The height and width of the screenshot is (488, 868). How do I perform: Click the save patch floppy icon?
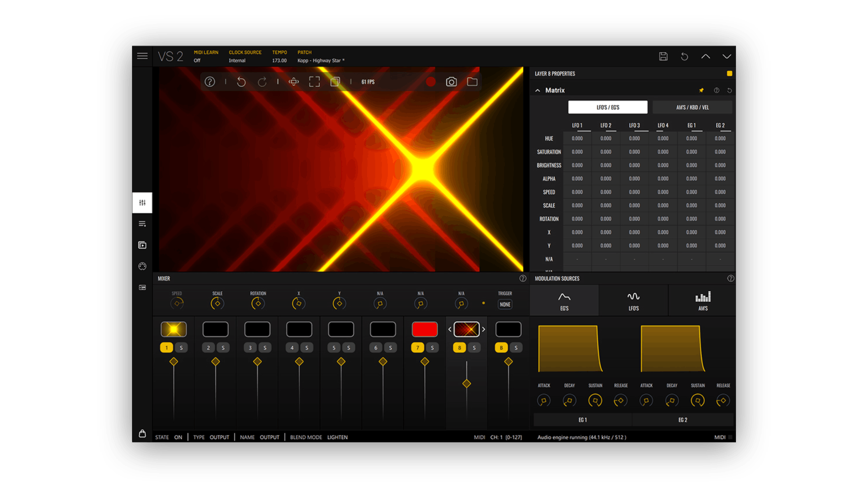(663, 56)
